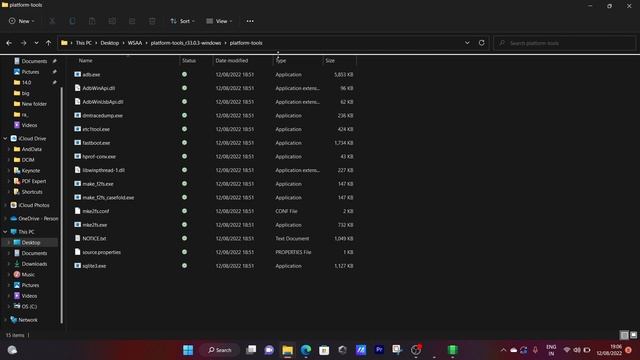The image size is (640, 360).
Task: Click the navigation pane scrollbar
Action: click(x=62, y=204)
